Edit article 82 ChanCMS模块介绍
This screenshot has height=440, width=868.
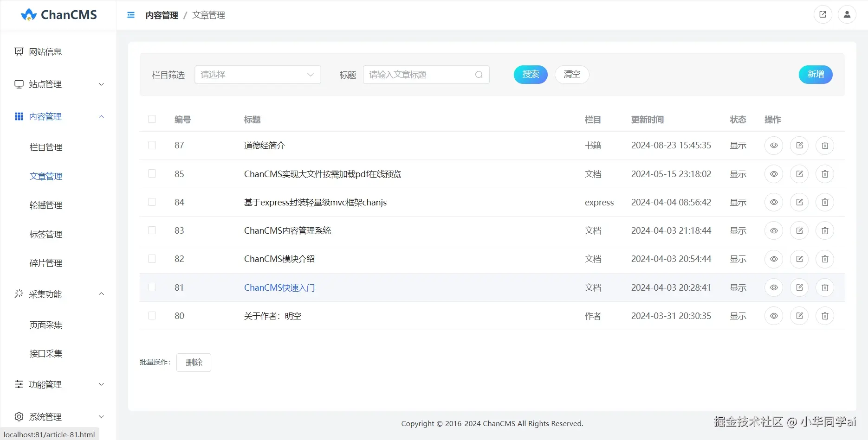pos(799,259)
